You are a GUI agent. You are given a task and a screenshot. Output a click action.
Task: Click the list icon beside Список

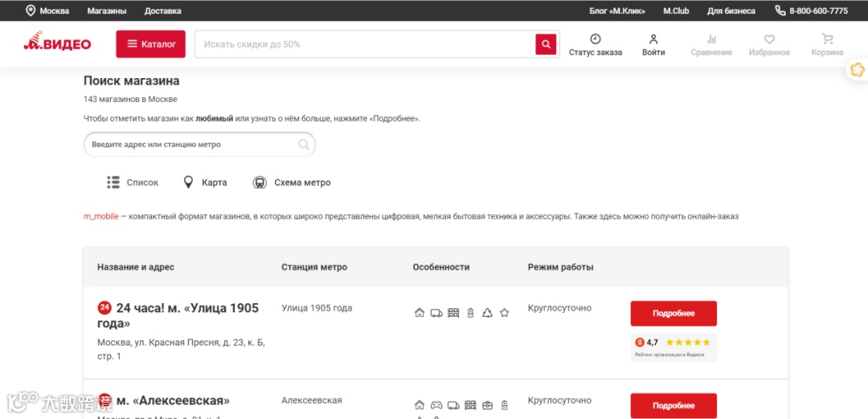pos(113,183)
